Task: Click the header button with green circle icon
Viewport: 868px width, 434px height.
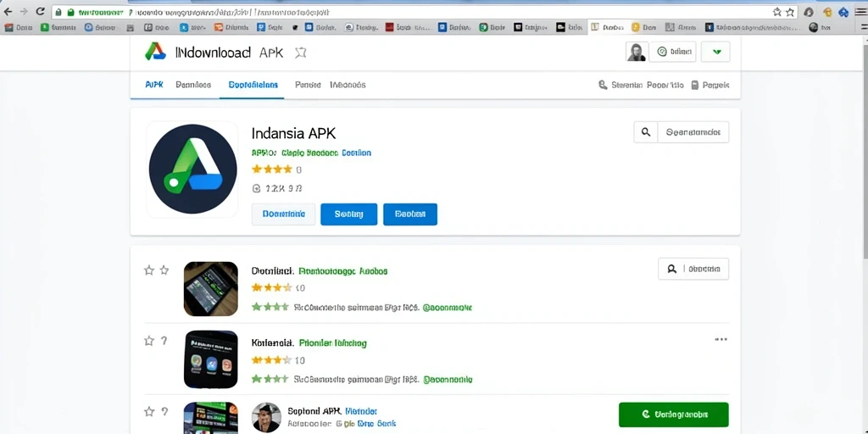Action: (x=672, y=52)
